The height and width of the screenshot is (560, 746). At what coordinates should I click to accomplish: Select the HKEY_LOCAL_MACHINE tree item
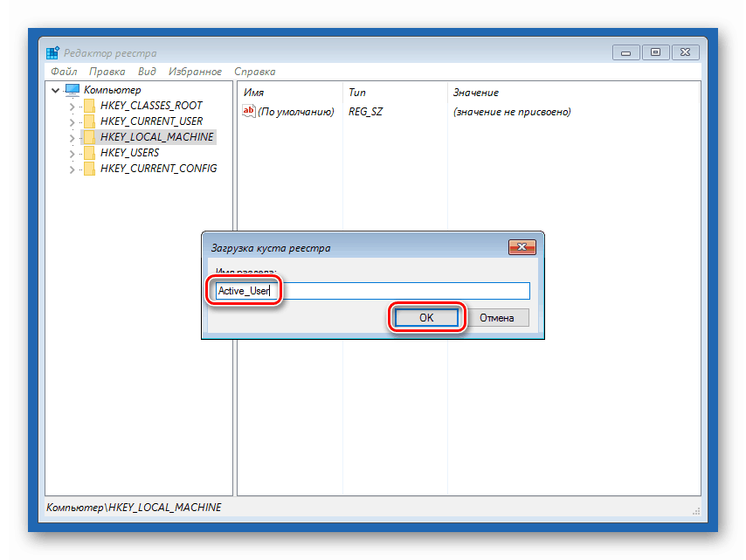point(157,136)
